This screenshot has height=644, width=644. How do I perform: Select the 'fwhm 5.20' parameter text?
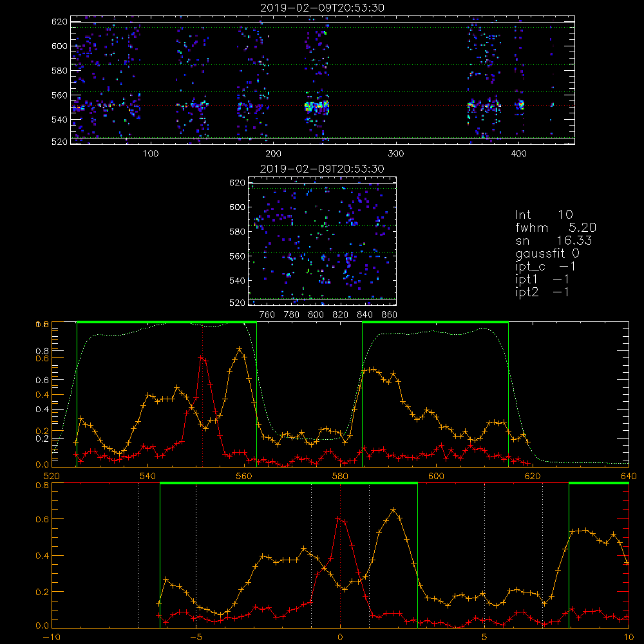coord(556,227)
